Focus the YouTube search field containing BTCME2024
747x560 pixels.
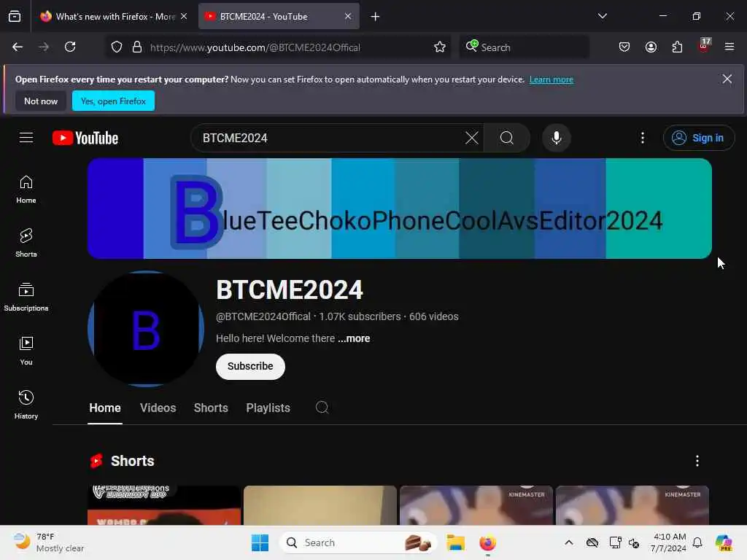pyautogui.click(x=329, y=138)
